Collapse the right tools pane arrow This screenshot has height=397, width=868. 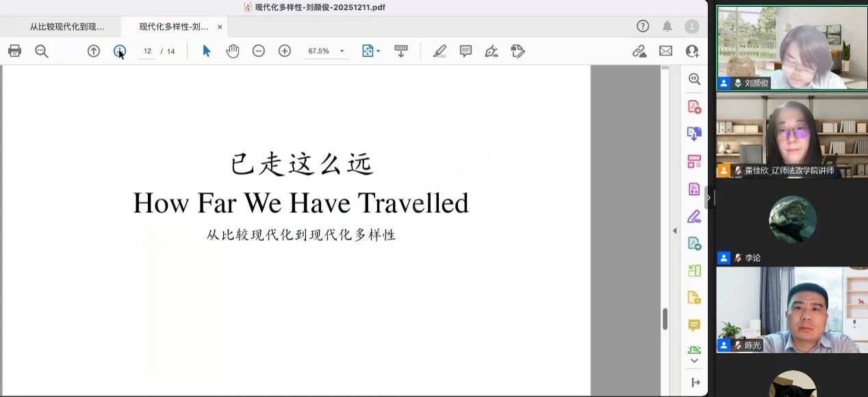pos(674,231)
